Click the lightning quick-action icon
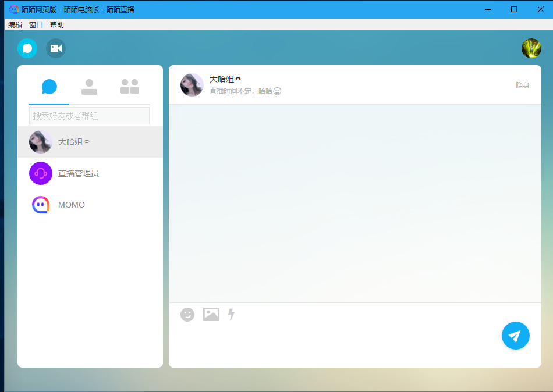 point(231,314)
